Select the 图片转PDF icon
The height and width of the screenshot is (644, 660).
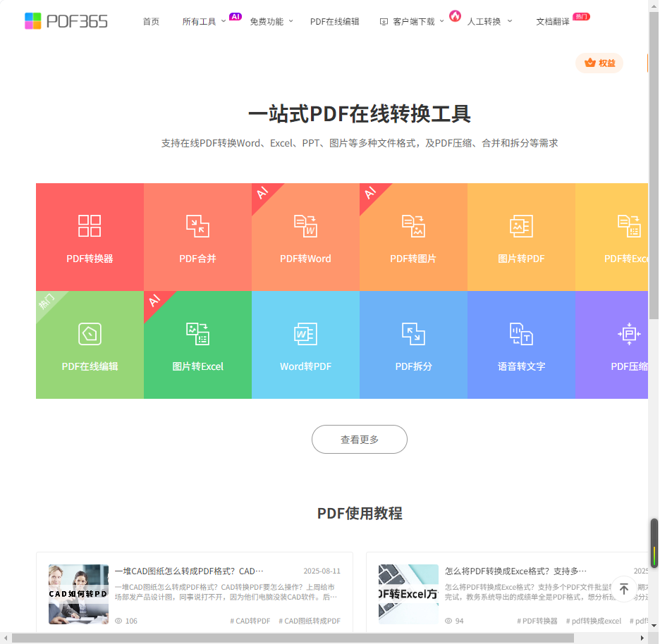pos(521,226)
